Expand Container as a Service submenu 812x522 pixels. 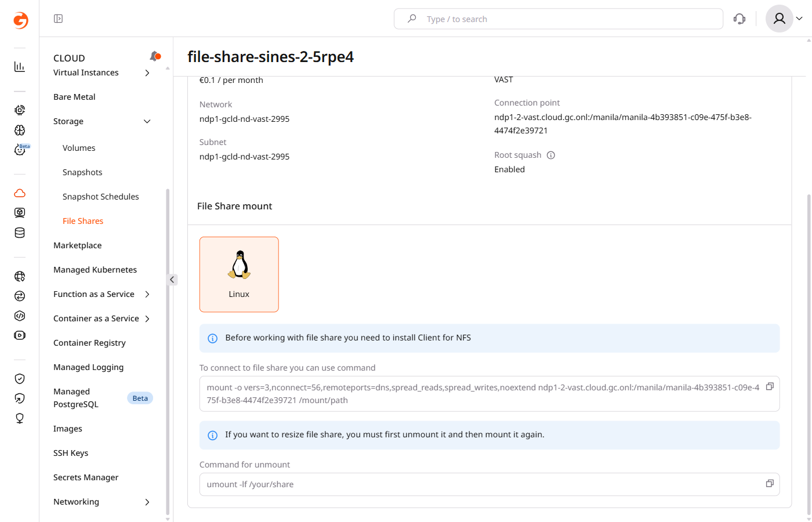coord(147,318)
